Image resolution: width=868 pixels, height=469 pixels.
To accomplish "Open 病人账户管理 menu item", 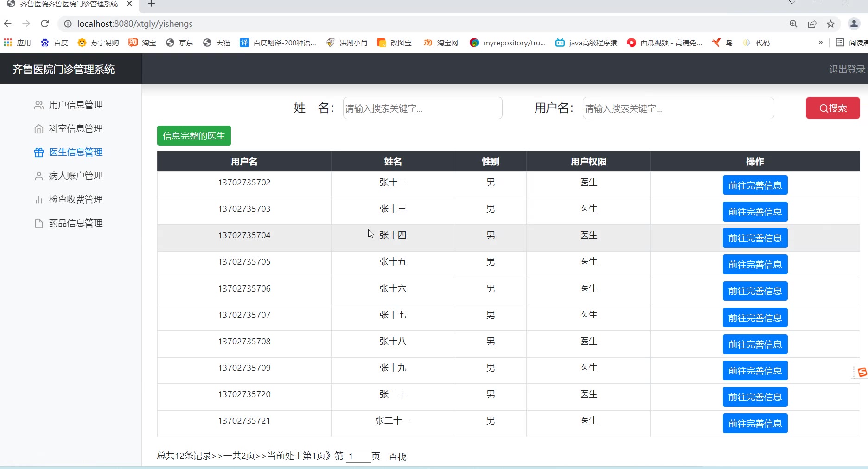I will 76,176.
